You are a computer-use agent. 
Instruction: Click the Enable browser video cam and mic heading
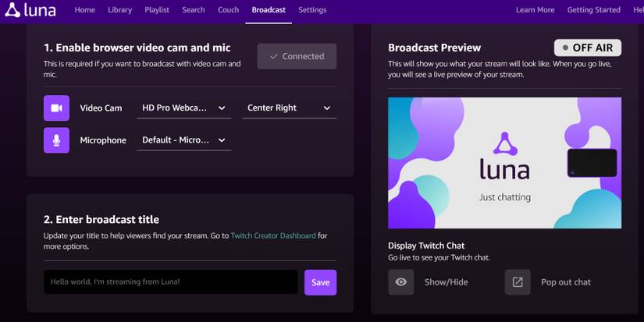tap(137, 48)
